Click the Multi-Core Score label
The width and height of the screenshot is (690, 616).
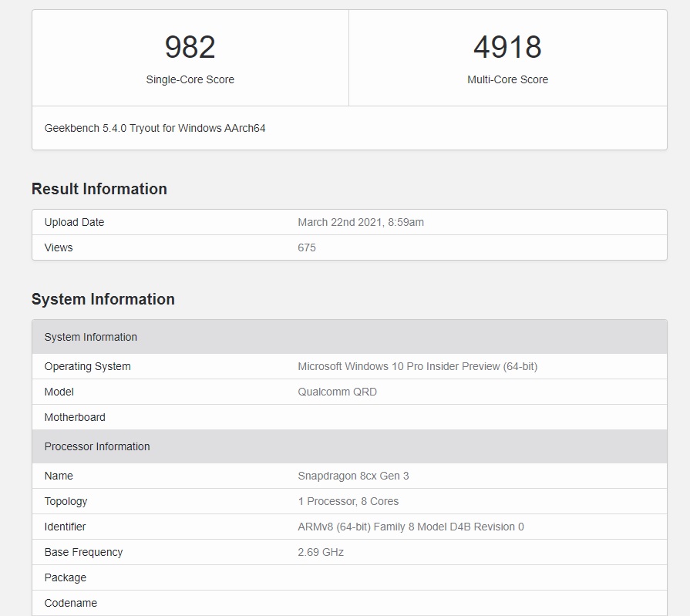507,79
